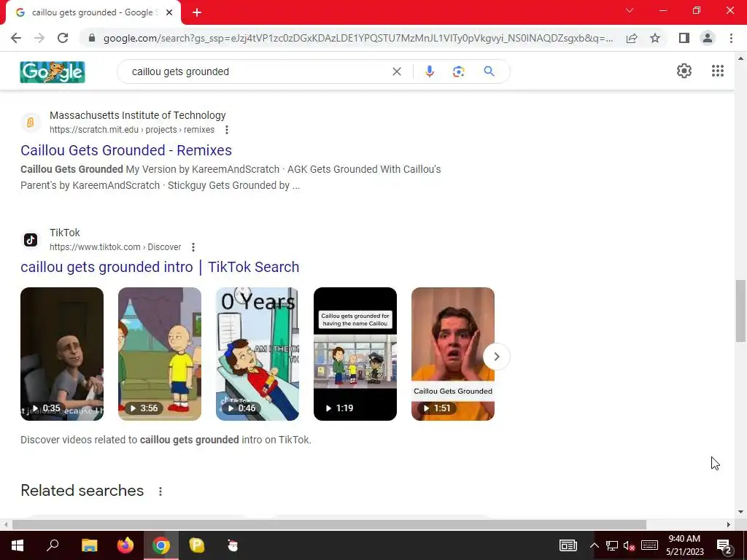The image size is (747, 560).
Task: Click the padlock site info icon
Action: click(x=92, y=38)
